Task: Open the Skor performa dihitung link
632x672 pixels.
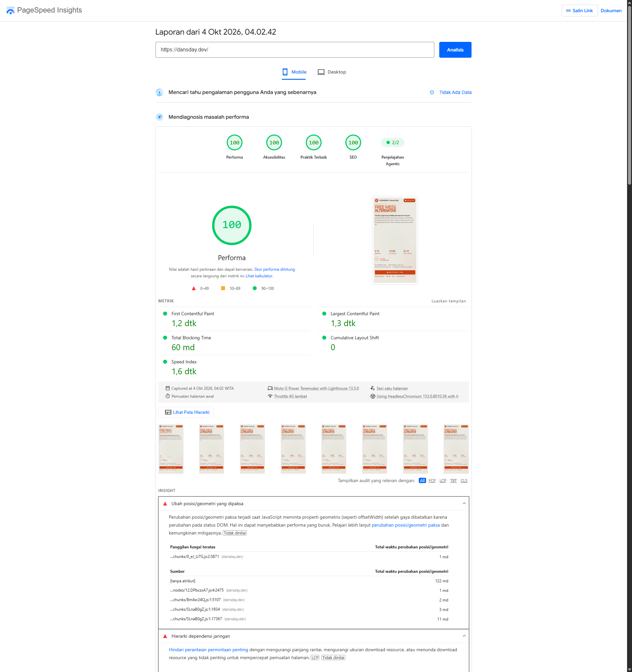Action: tap(274, 269)
